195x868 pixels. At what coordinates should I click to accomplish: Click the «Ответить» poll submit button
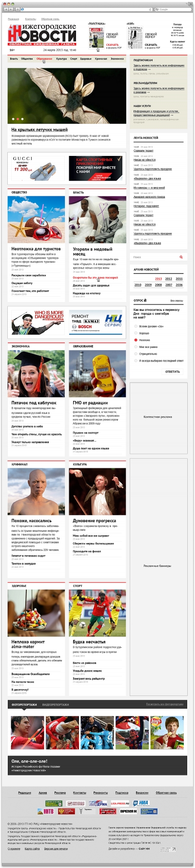tap(172, 371)
